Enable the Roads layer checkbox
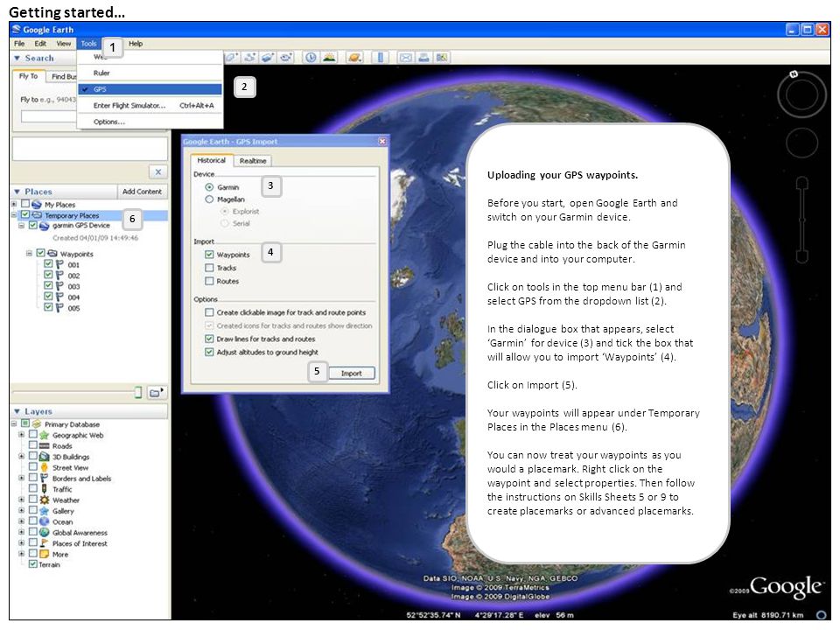This screenshot has height=630, width=840. [x=32, y=445]
